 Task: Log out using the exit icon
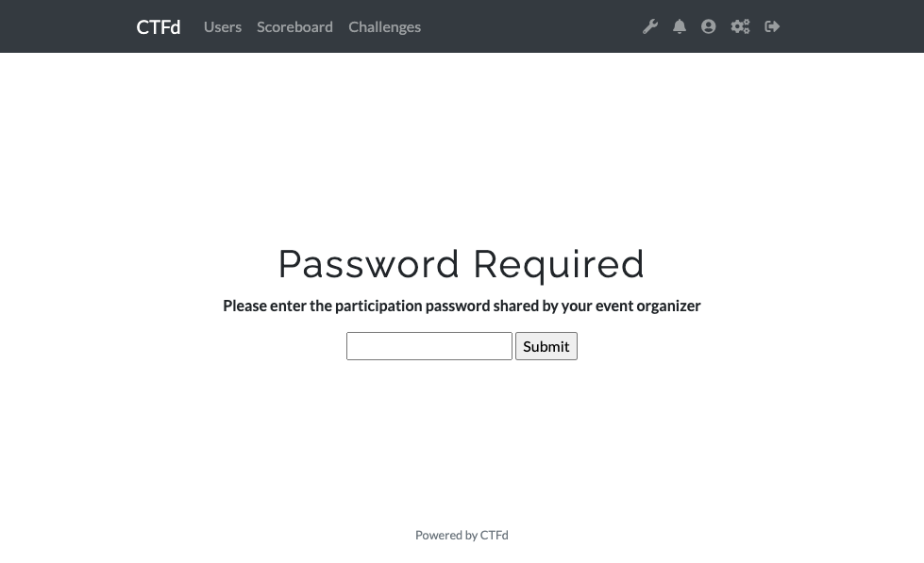tap(772, 26)
